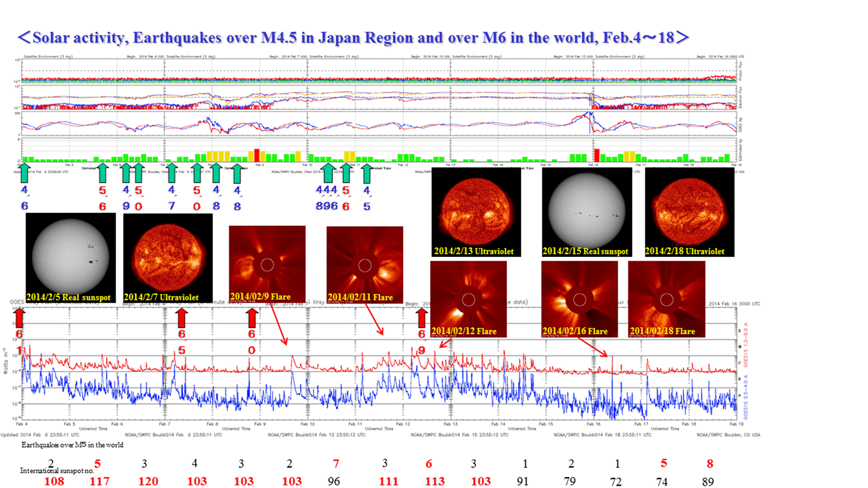Image resolution: width=868 pixels, height=488 pixels.
Task: Open the 2014/02/18 Flare coronagraph image
Action: tap(667, 299)
